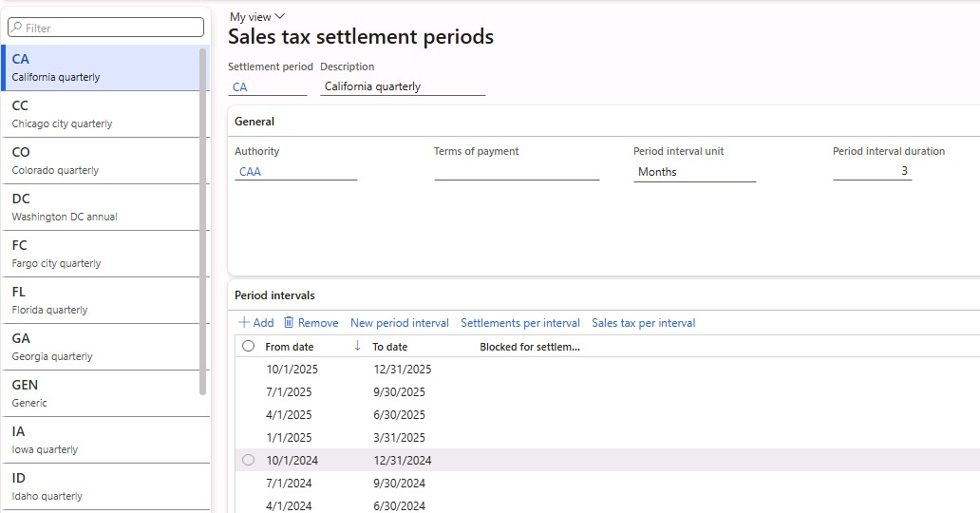Select FL Florida quarterly
Screen dimensions: 980x513
click(102, 300)
